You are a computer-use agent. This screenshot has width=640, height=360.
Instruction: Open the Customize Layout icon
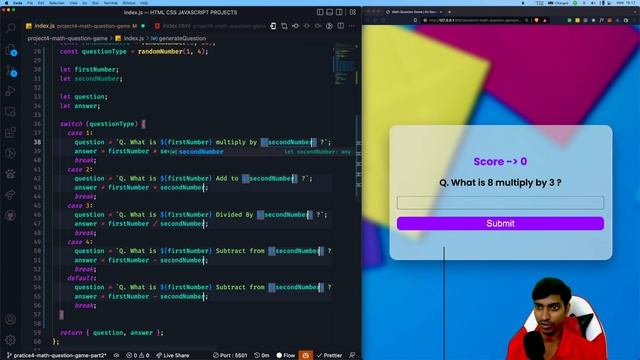(x=353, y=12)
